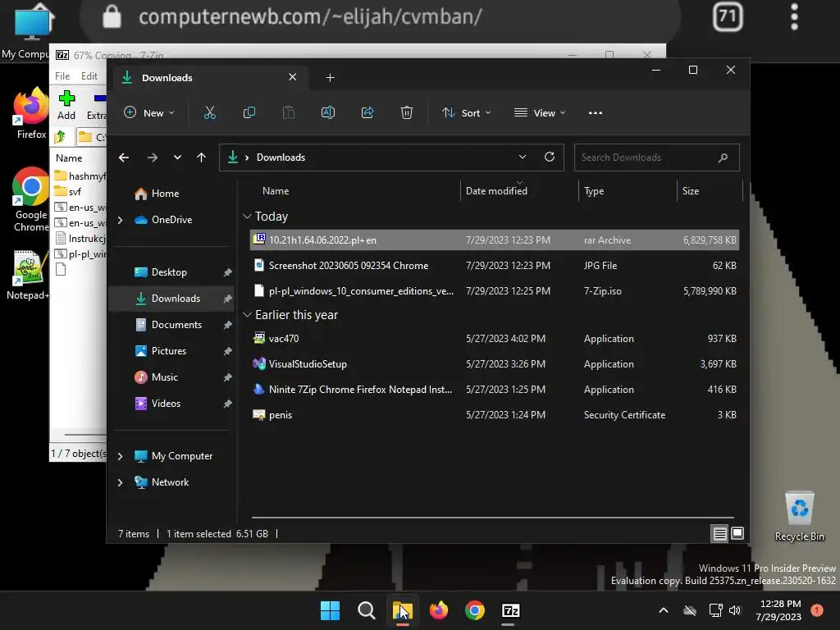
Task: Close the Downloads tab
Action: pyautogui.click(x=293, y=77)
